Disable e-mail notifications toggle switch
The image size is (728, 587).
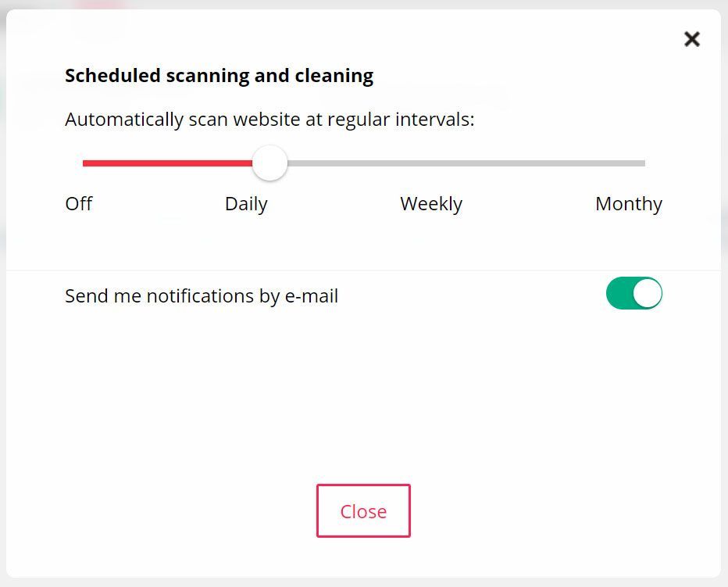tap(633, 294)
